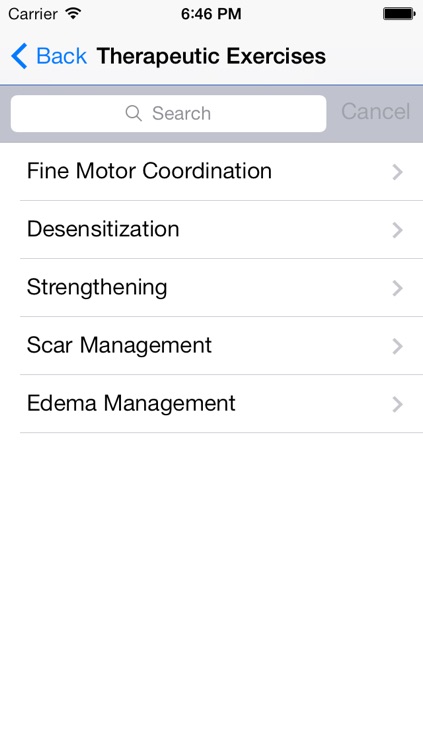The image size is (423, 750).
Task: Open the Desensitization category
Action: pos(212,230)
